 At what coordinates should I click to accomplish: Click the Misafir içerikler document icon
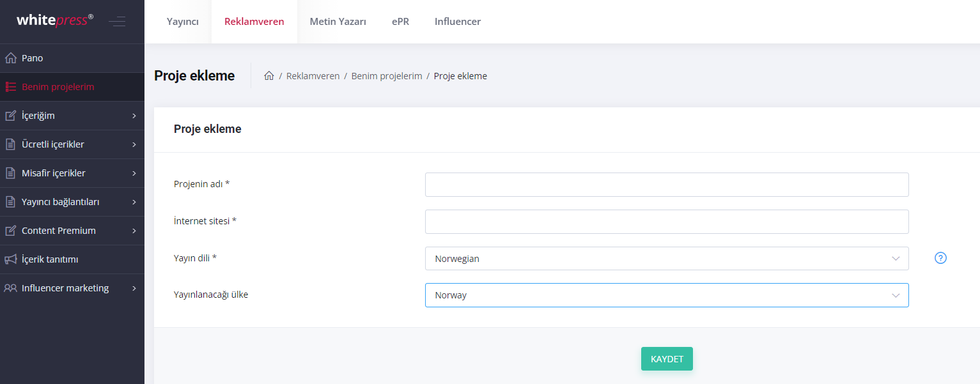click(x=10, y=173)
